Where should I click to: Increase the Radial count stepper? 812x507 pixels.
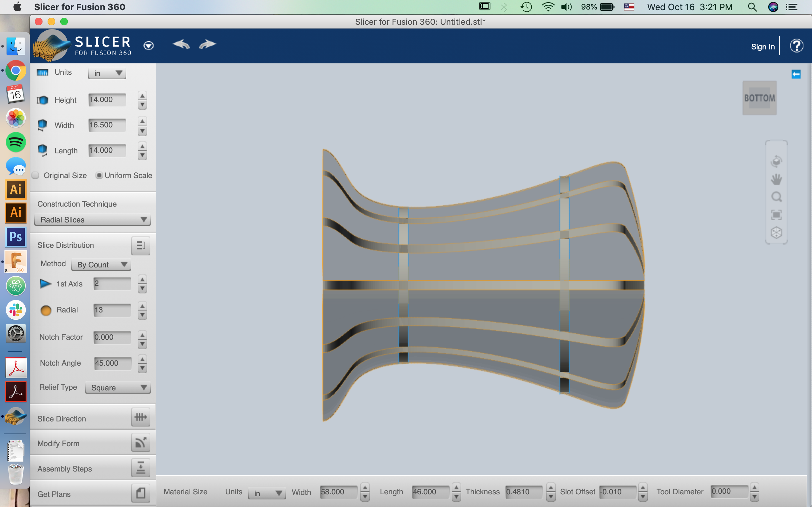[x=142, y=306]
